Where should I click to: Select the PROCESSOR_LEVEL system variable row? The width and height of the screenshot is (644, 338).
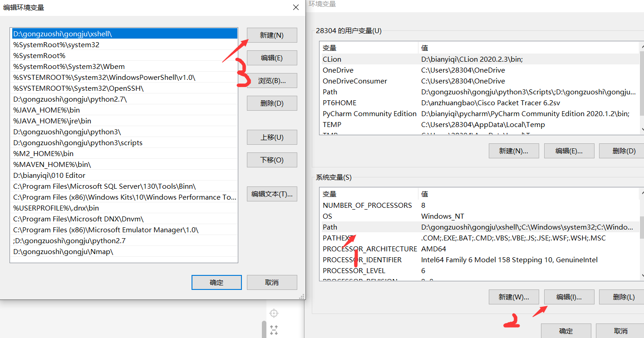tap(479, 270)
